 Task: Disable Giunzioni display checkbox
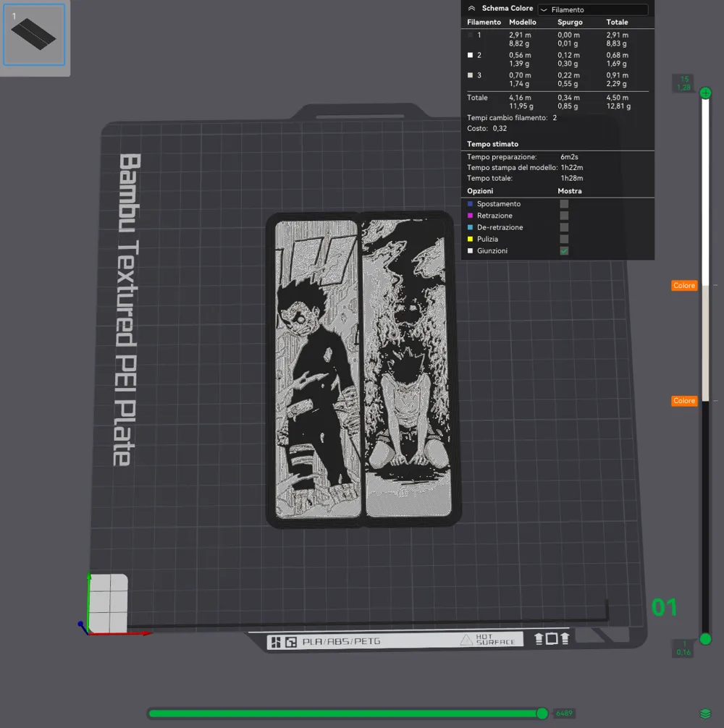(x=564, y=250)
